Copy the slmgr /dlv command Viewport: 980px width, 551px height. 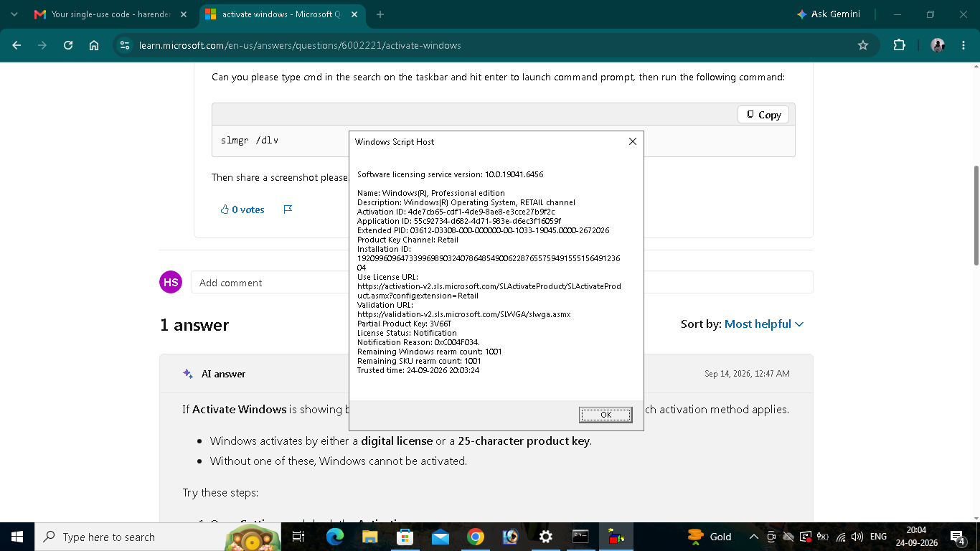point(763,115)
